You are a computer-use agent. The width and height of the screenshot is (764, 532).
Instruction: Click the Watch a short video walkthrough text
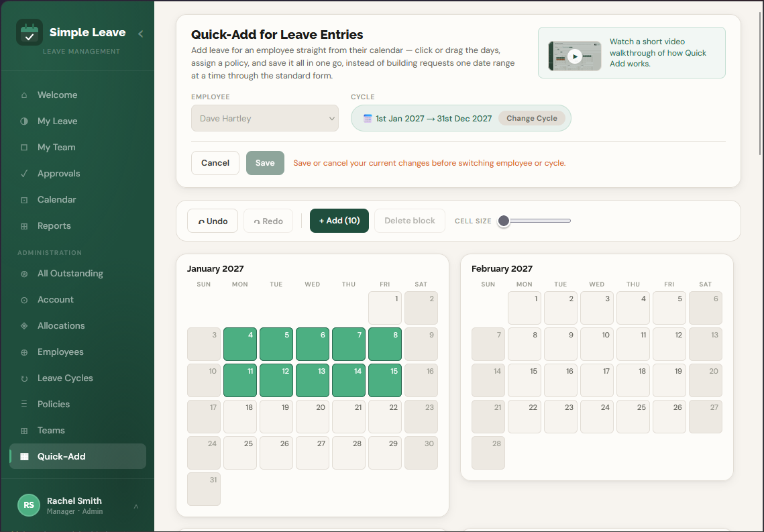pyautogui.click(x=658, y=52)
